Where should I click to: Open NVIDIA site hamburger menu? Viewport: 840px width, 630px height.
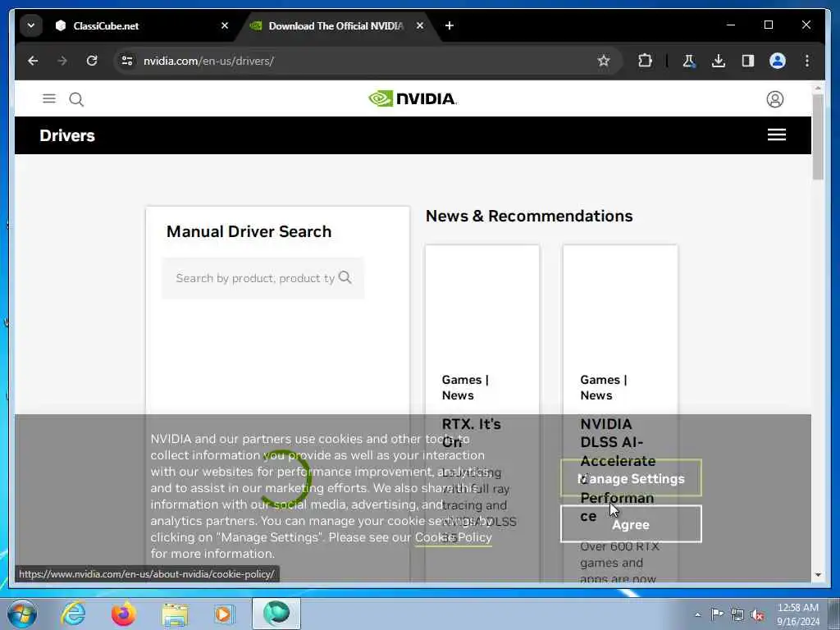coord(49,98)
